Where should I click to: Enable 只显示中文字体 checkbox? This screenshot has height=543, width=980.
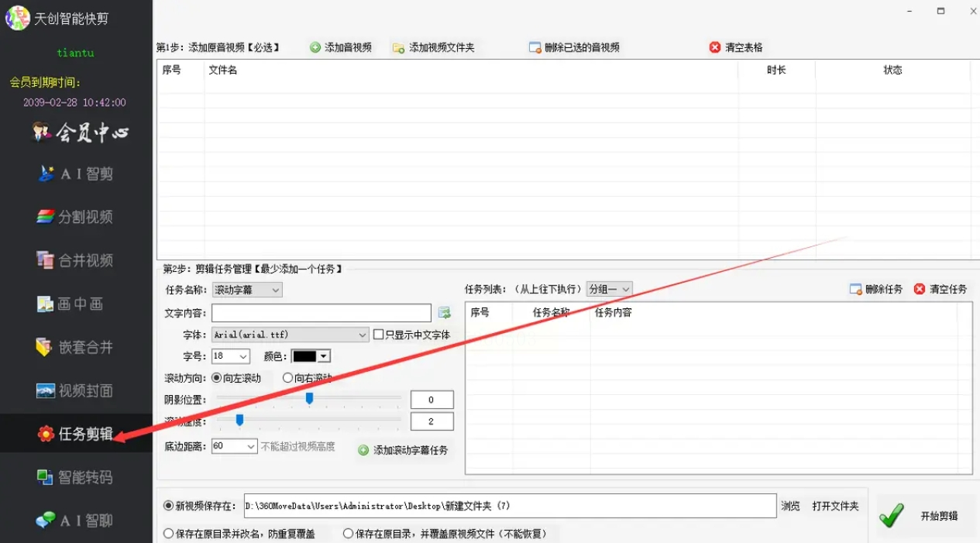click(379, 335)
